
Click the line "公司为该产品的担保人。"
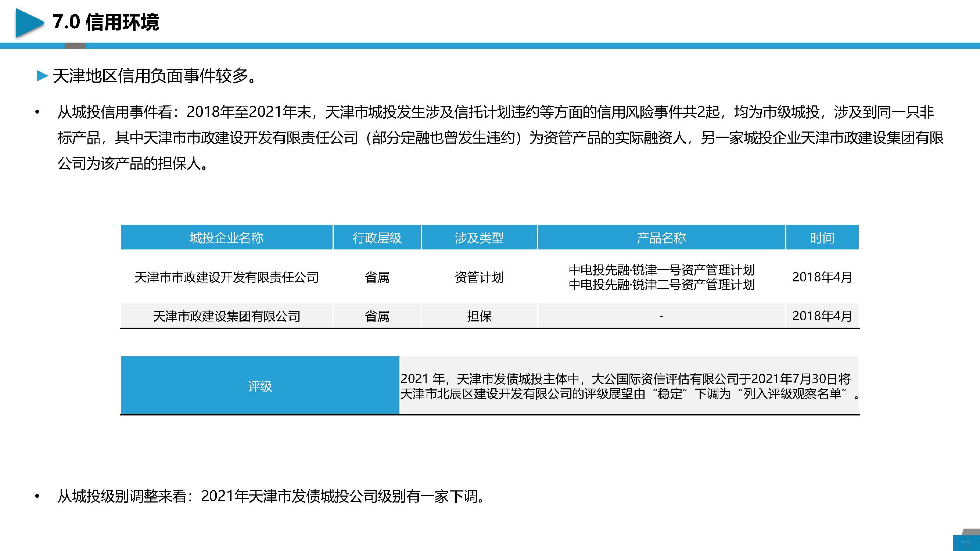pyautogui.click(x=133, y=163)
